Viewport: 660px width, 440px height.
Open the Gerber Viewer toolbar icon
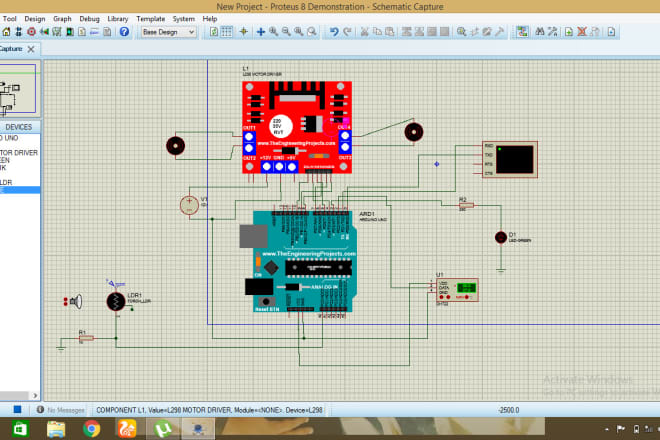57,32
